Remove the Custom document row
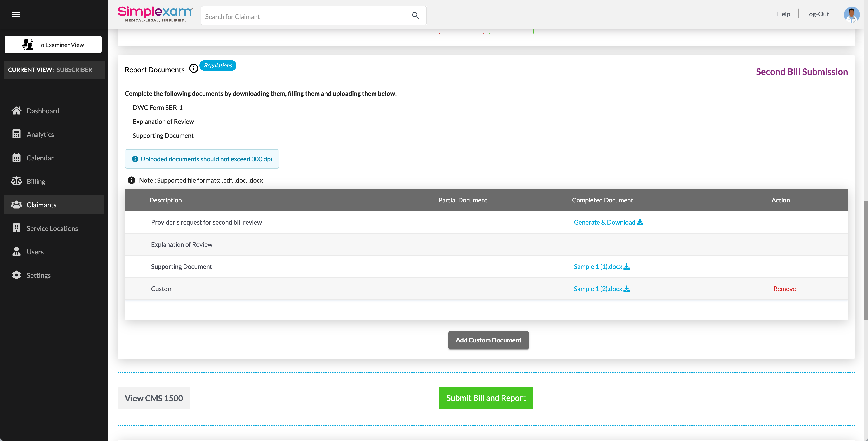Image resolution: width=868 pixels, height=441 pixels. coord(784,289)
